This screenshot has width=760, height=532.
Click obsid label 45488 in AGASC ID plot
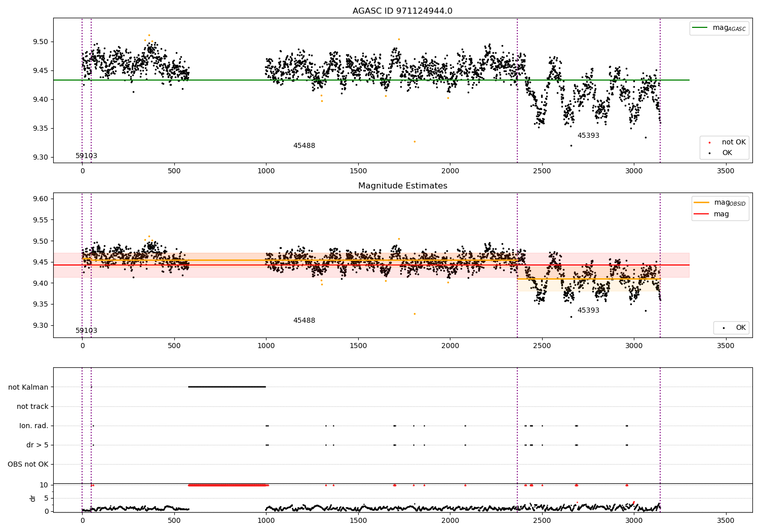pos(304,146)
